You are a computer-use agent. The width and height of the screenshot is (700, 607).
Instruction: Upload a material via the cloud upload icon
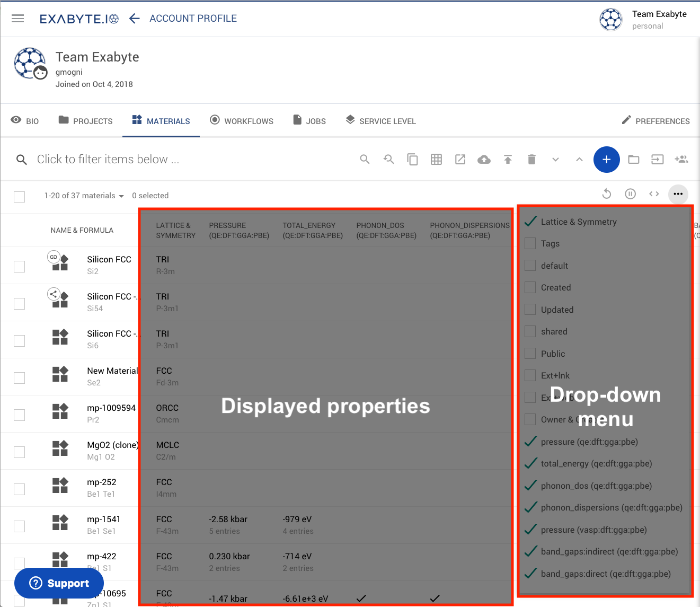484,159
